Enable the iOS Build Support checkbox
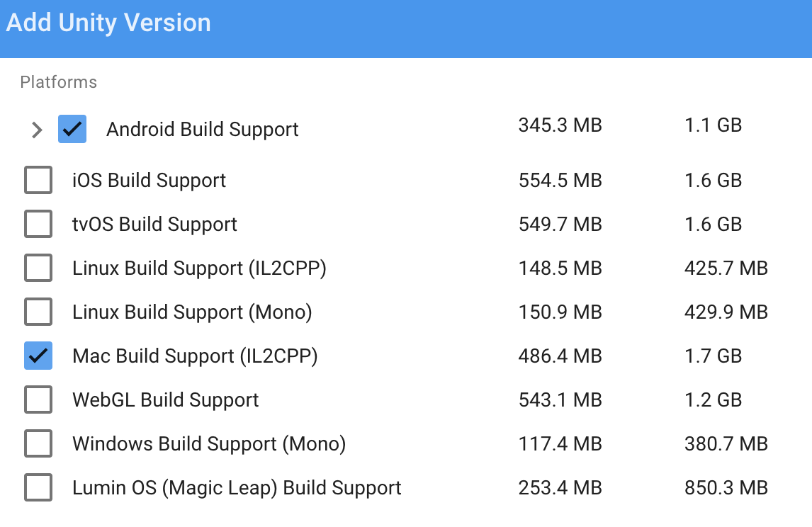The width and height of the screenshot is (812, 527). (38, 180)
